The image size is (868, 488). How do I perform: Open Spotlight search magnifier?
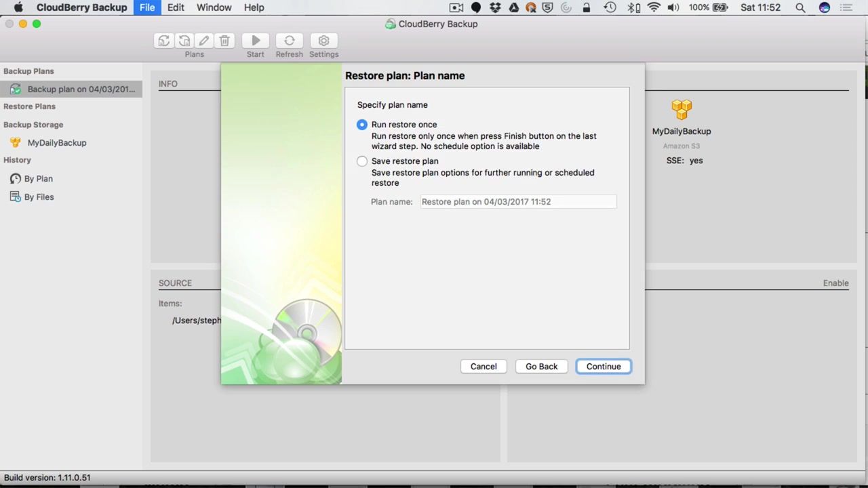pos(800,7)
